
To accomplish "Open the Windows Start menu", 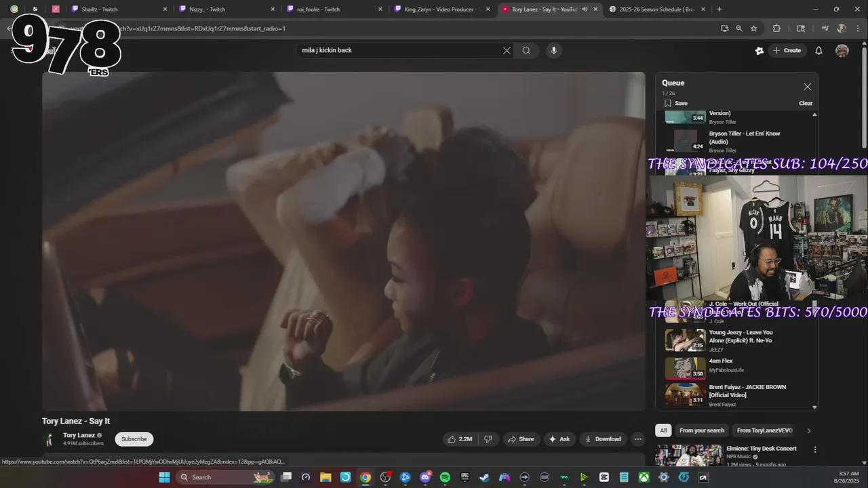I will (x=164, y=477).
